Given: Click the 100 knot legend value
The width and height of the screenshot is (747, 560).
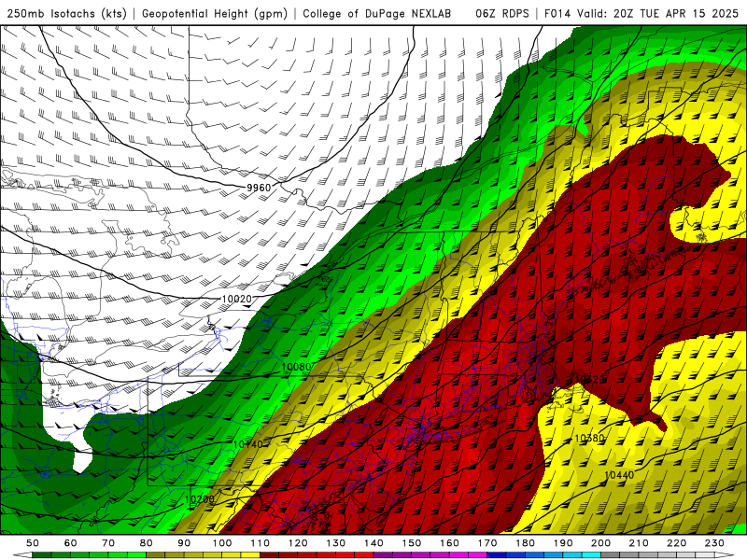Looking at the screenshot, I should click(222, 543).
